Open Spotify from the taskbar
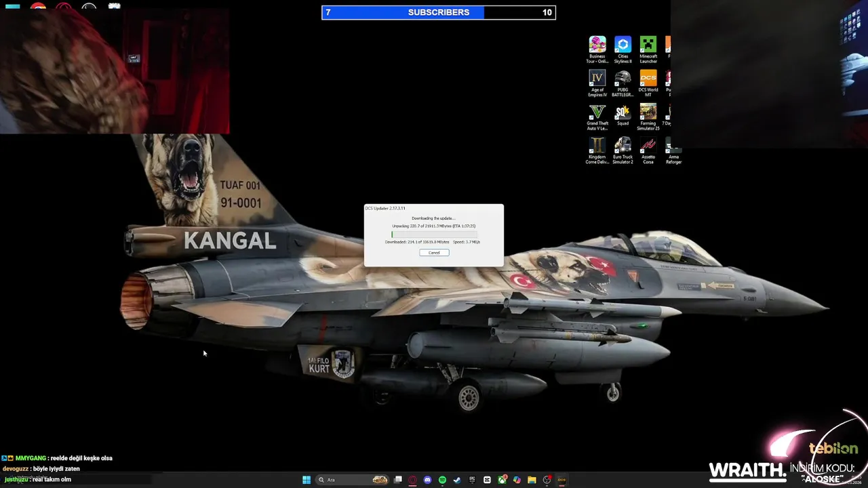The width and height of the screenshot is (868, 488). 442,480
